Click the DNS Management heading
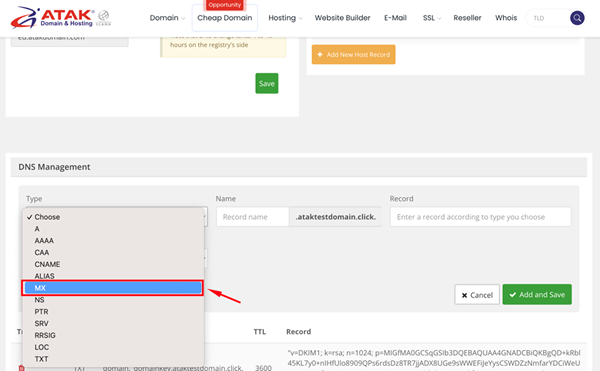 (x=54, y=167)
